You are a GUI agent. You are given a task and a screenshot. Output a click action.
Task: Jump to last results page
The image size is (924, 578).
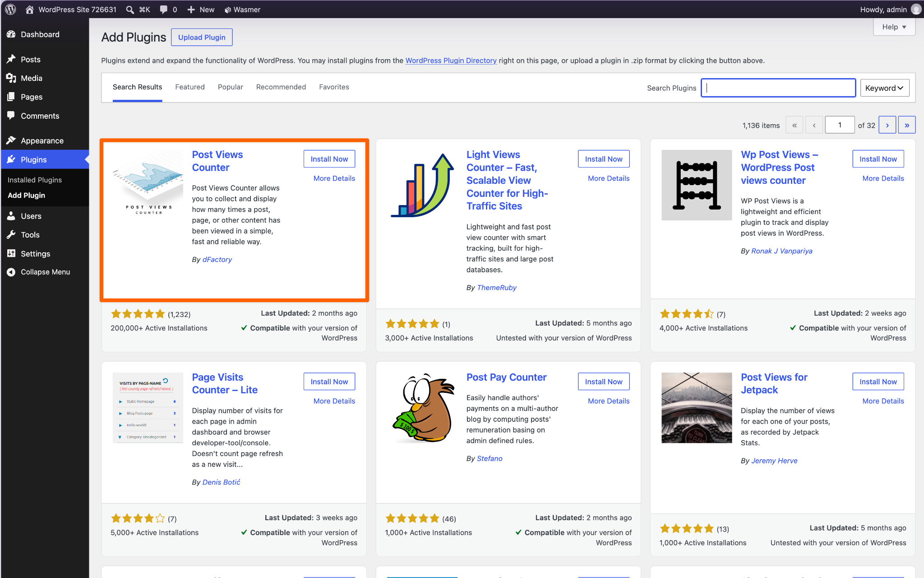(x=906, y=125)
